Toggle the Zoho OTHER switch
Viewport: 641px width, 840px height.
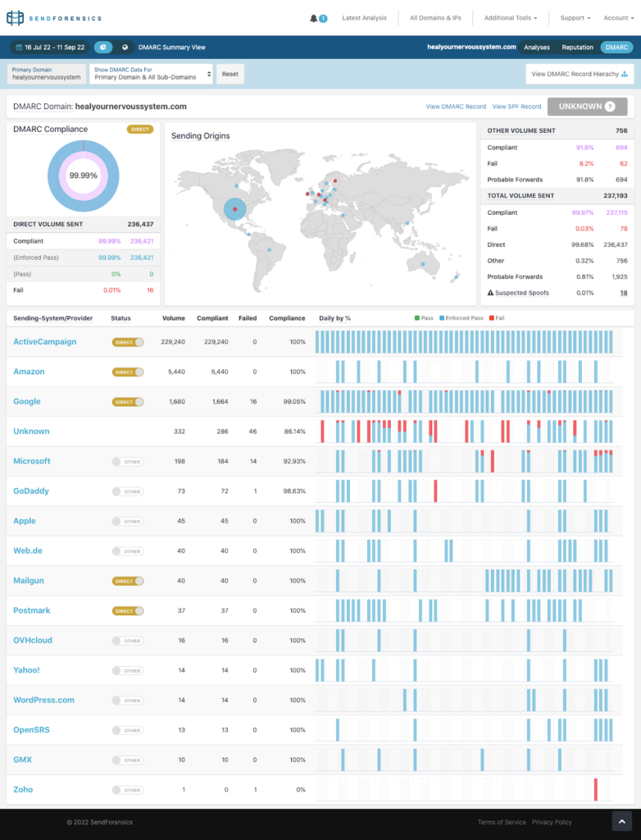tap(127, 790)
